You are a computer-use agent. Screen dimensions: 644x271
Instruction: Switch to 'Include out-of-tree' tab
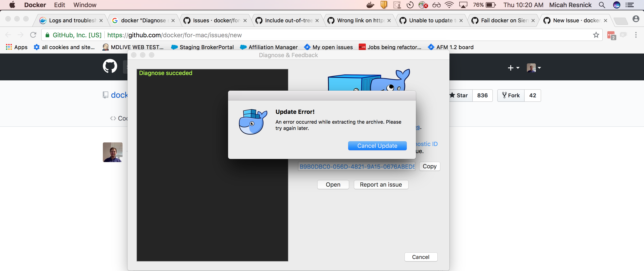coord(287,21)
